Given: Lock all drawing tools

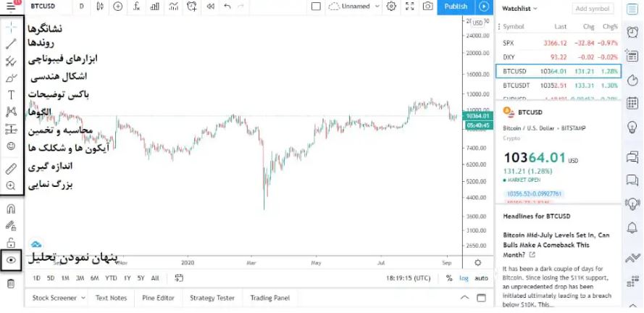Looking at the screenshot, I should 11,242.
